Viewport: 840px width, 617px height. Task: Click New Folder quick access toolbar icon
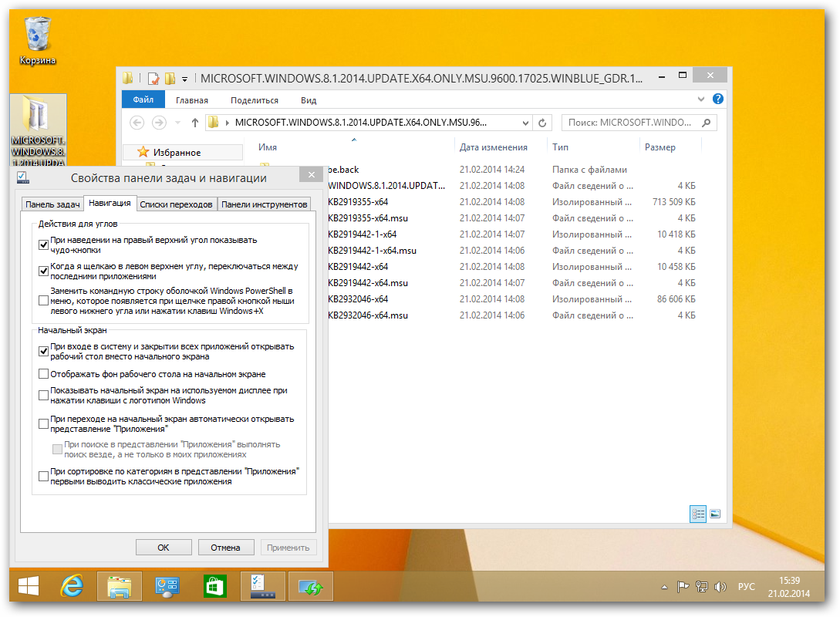pyautogui.click(x=170, y=78)
